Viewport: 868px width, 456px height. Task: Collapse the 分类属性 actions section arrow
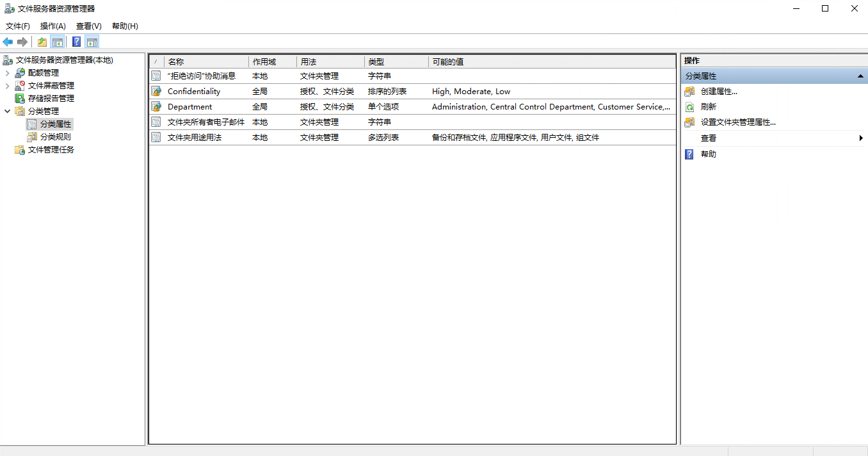(860, 76)
